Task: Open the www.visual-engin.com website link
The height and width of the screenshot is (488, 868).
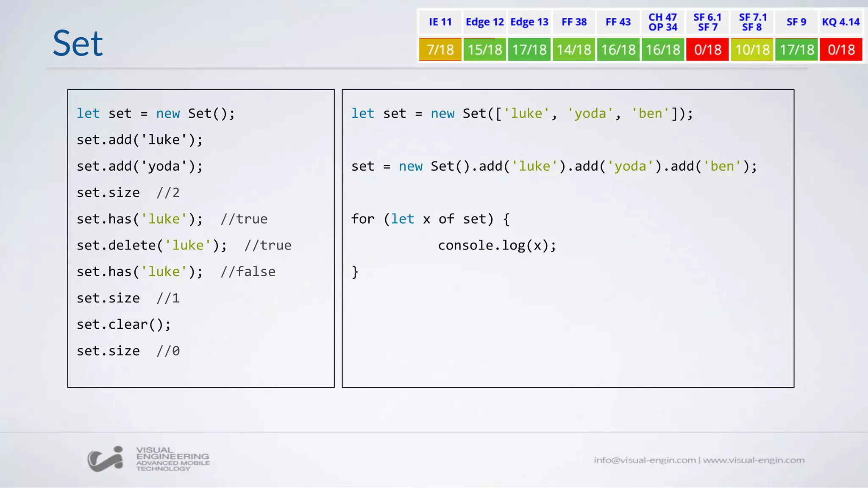Action: point(754,460)
